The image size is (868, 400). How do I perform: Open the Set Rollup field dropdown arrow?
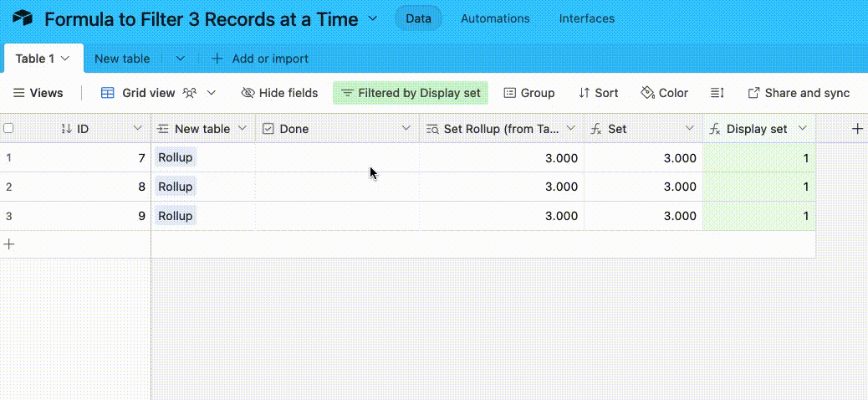(x=571, y=129)
